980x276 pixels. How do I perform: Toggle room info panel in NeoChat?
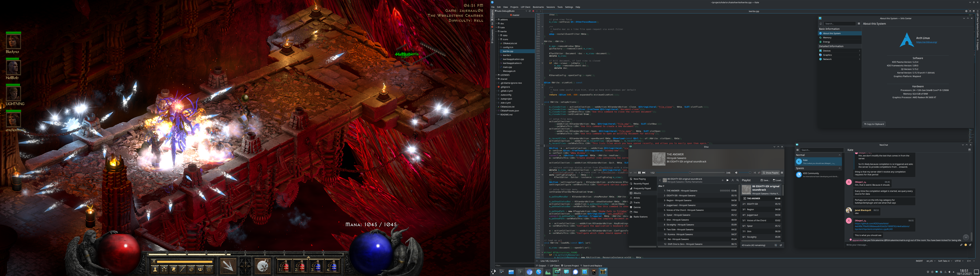tap(969, 150)
